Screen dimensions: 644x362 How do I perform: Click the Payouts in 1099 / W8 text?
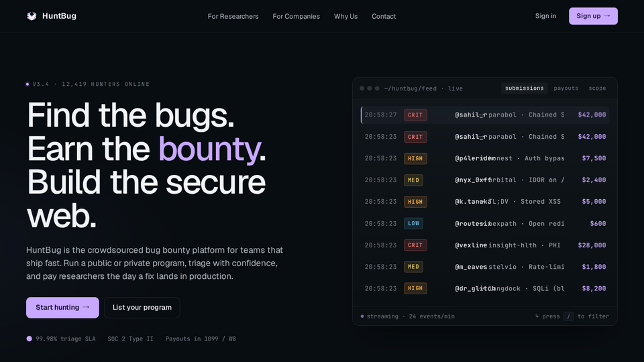(x=201, y=339)
